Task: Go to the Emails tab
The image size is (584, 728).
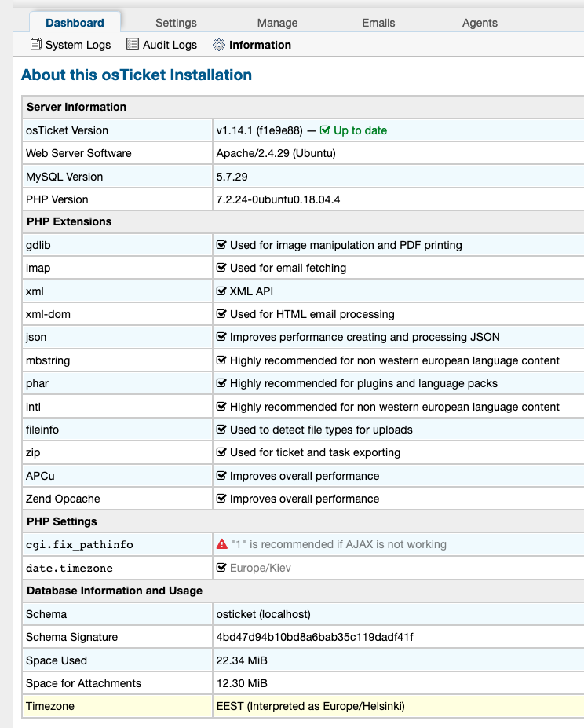Action: pos(378,23)
